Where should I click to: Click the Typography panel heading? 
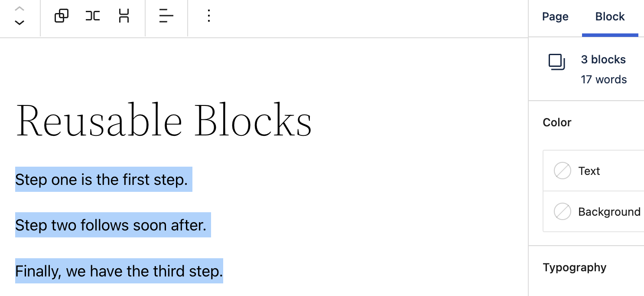click(574, 267)
